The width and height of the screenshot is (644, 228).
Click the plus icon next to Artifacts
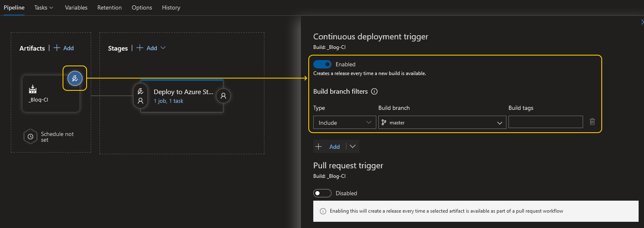tap(57, 48)
